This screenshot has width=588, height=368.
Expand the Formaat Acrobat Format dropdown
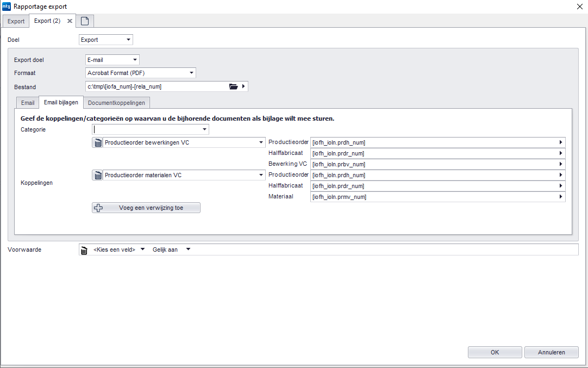(141, 73)
